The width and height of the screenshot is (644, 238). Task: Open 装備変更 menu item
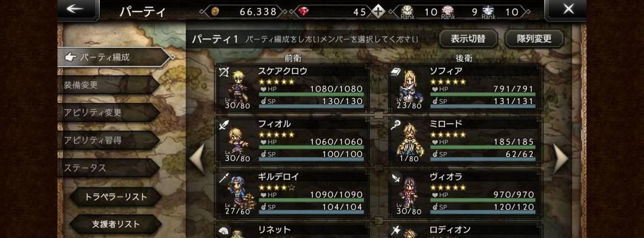tap(108, 85)
